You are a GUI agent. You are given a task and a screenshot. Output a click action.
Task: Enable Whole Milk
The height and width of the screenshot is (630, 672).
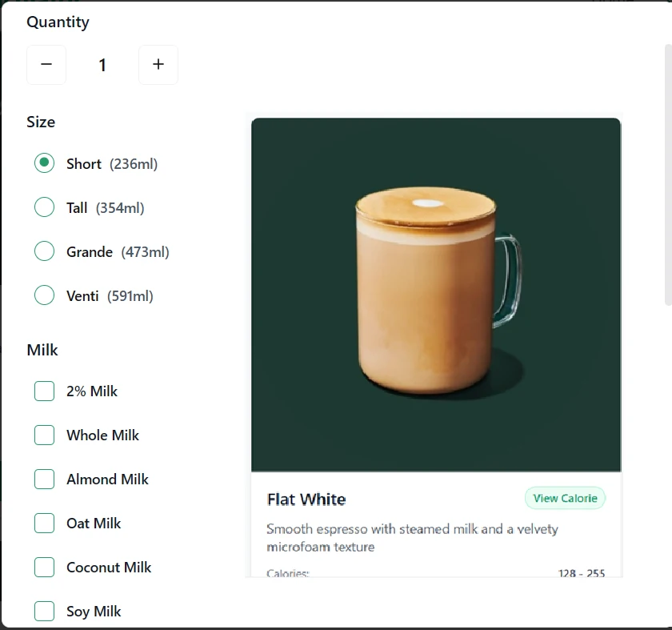(x=44, y=435)
